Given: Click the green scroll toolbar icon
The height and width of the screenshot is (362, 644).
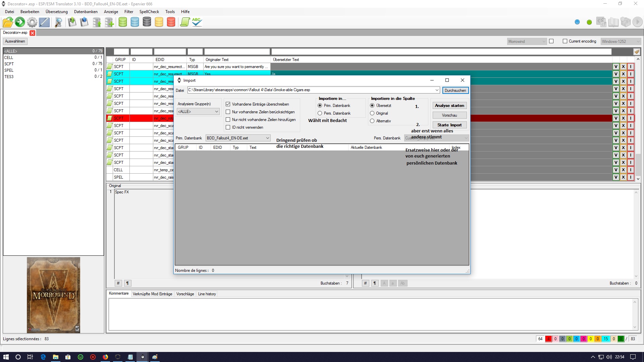Looking at the screenshot, I should pyautogui.click(x=185, y=22).
